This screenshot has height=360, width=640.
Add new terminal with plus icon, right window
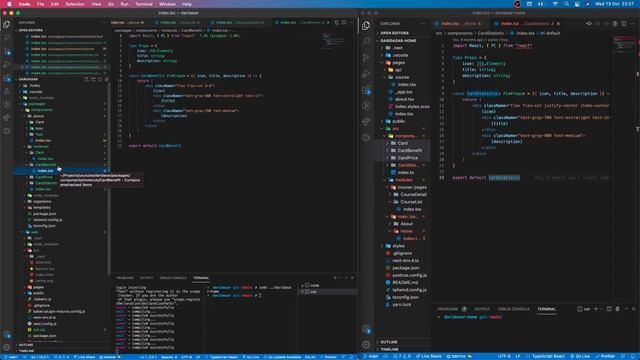596,309
